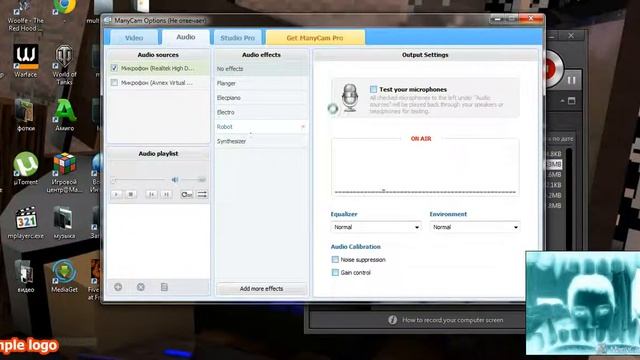
Task: Open the фотки desktop folder
Action: pyautogui.click(x=26, y=115)
